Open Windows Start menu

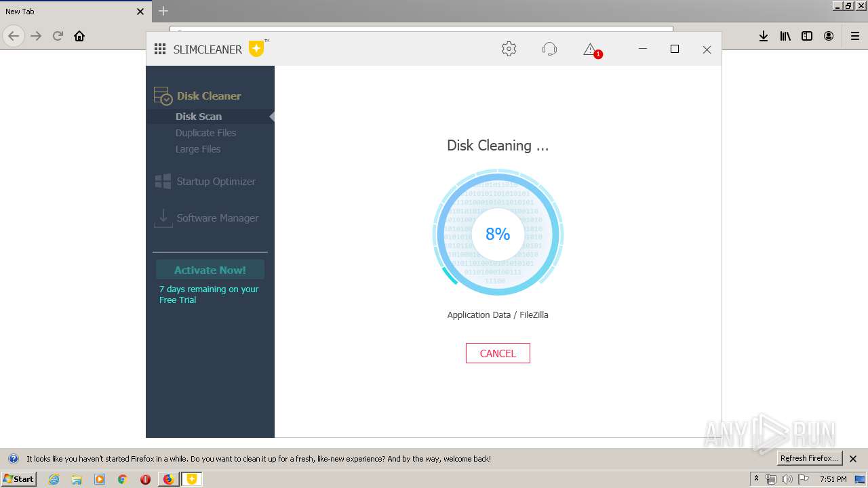[x=18, y=479]
